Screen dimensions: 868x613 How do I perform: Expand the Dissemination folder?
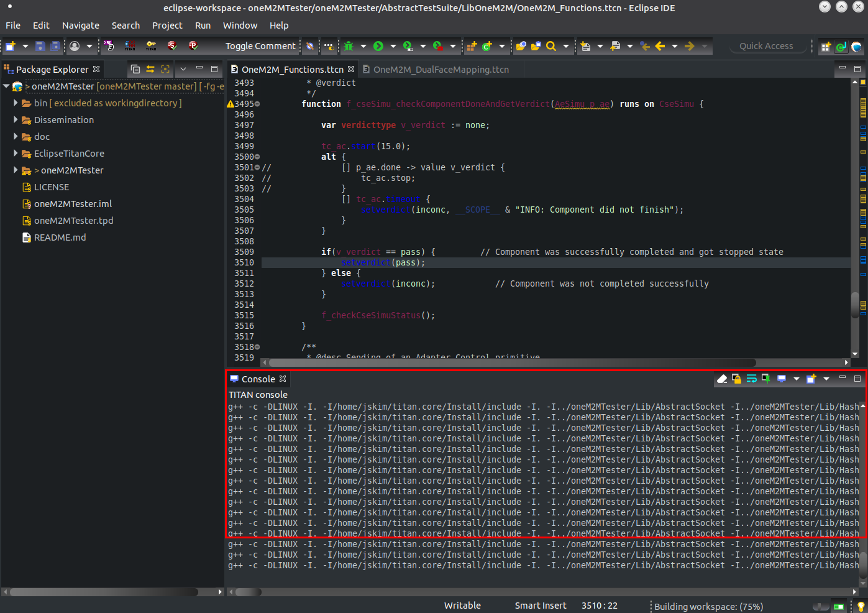(16, 120)
